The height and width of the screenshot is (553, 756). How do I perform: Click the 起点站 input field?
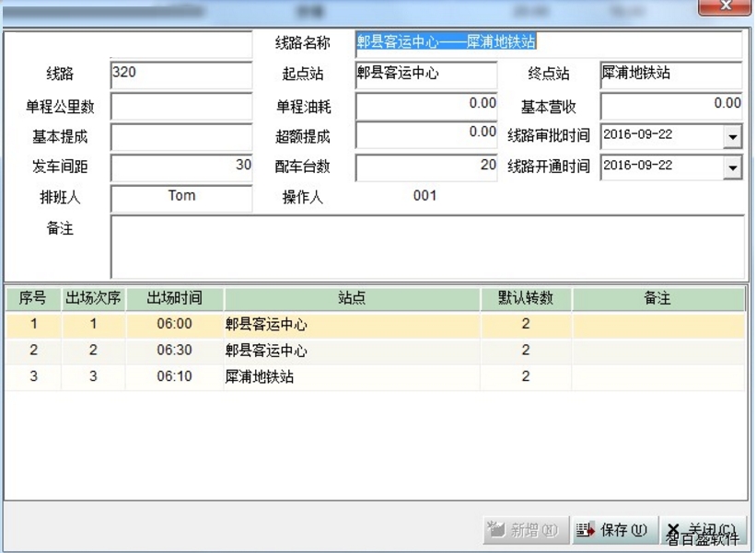426,75
